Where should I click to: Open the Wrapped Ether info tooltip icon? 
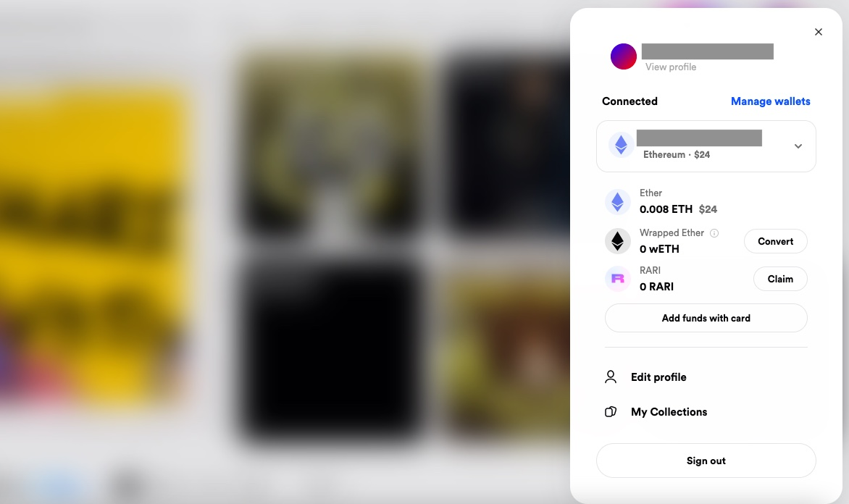pos(714,233)
